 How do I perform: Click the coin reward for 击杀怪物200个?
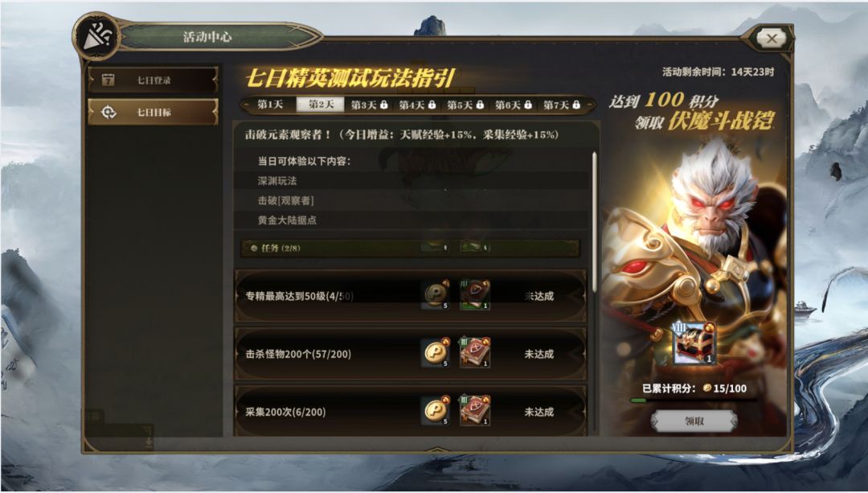point(435,352)
